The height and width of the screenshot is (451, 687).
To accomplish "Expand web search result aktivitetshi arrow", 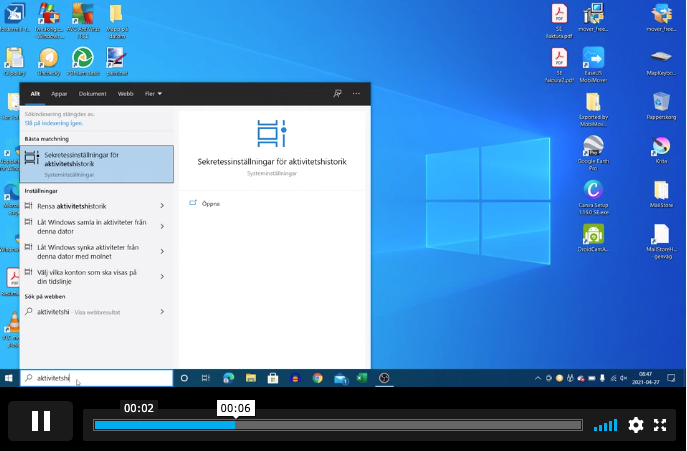I will pyautogui.click(x=162, y=311).
